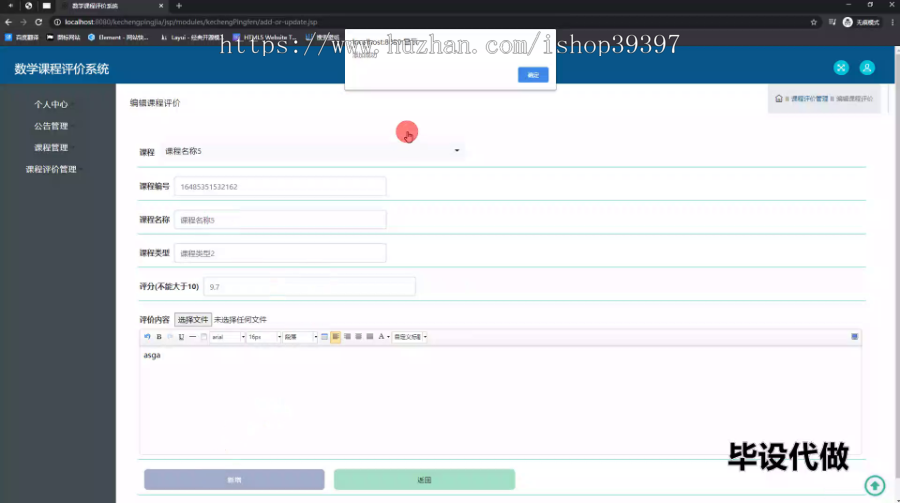900x503 pixels.
Task: Open 课程管理 in the sidebar
Action: point(51,148)
